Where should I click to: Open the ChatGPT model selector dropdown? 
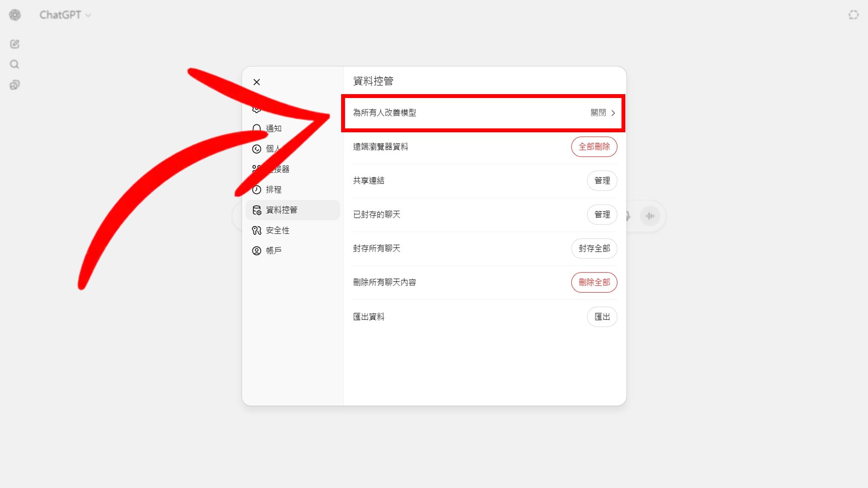pos(65,15)
